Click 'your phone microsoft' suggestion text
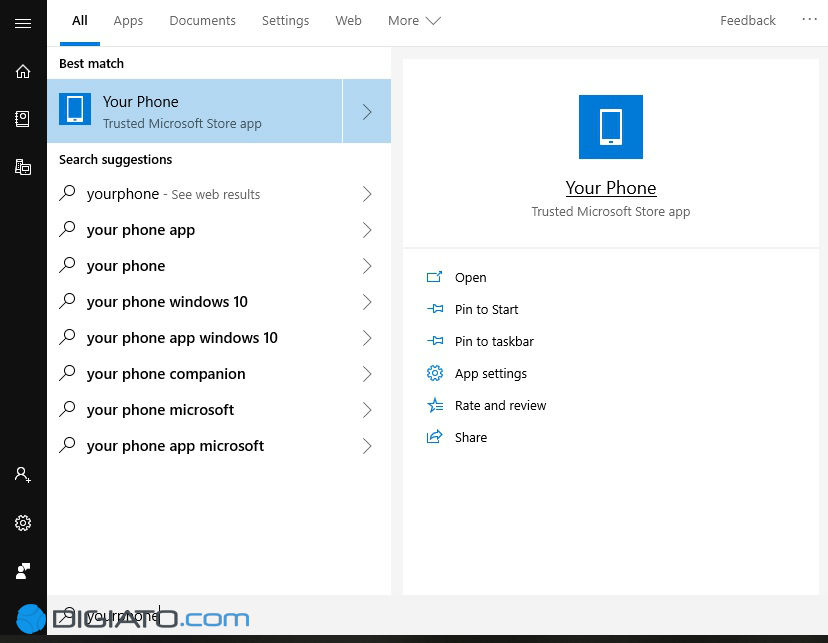Viewport: 828px width, 643px height. (160, 410)
